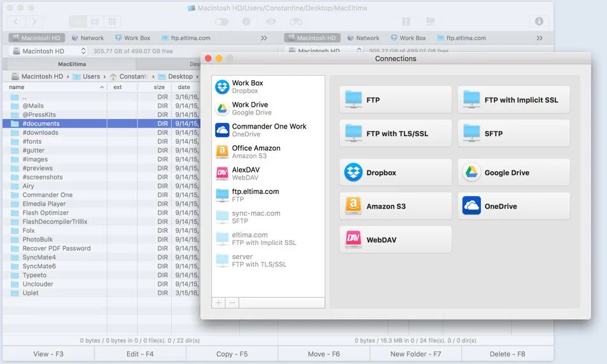Select the #downloads folder row
This screenshot has height=364, width=607.
101,132
